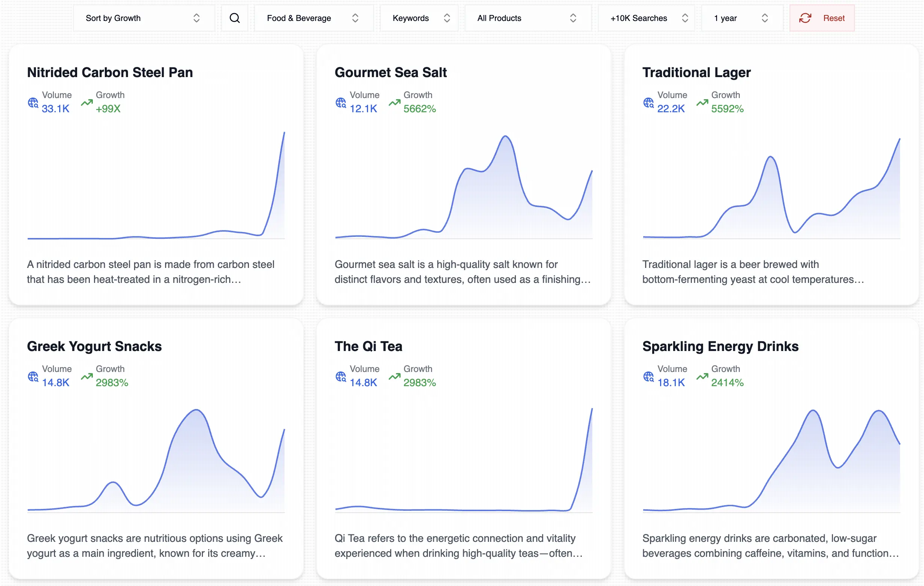Open the +10K Searches volume dropdown
The width and height of the screenshot is (924, 586).
point(646,18)
